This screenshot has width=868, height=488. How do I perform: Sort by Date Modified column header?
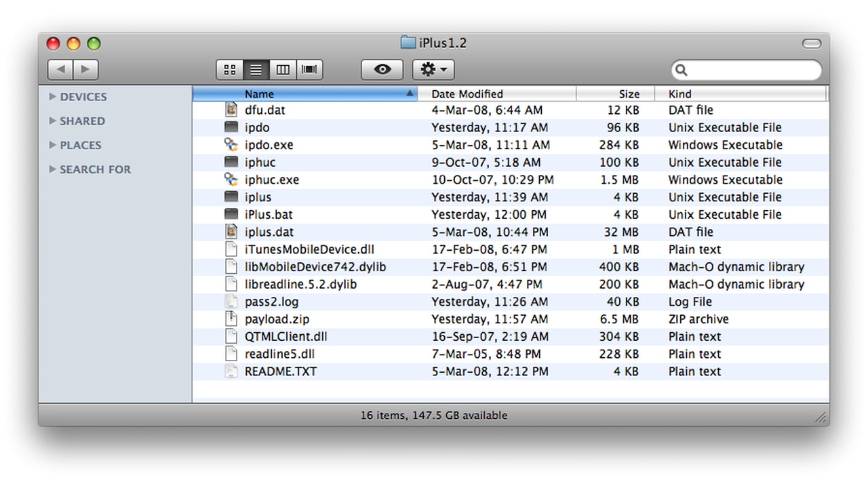[497, 94]
